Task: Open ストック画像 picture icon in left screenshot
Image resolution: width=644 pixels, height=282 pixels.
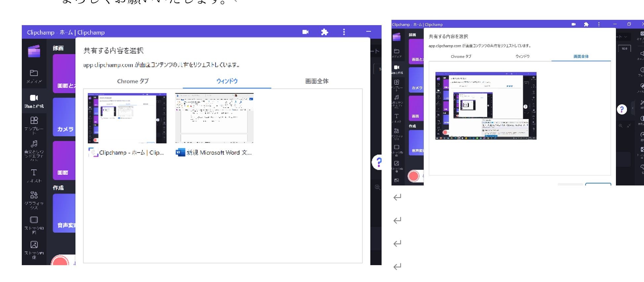Action: (34, 245)
